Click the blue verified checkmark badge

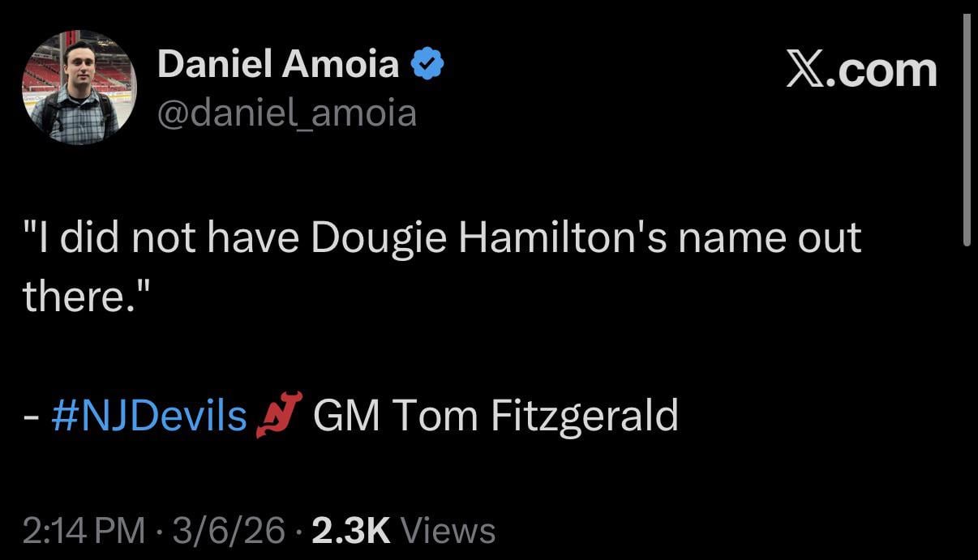(428, 64)
